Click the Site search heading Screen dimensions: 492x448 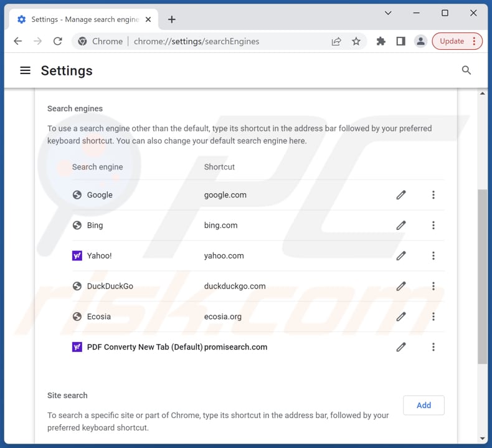pos(67,396)
